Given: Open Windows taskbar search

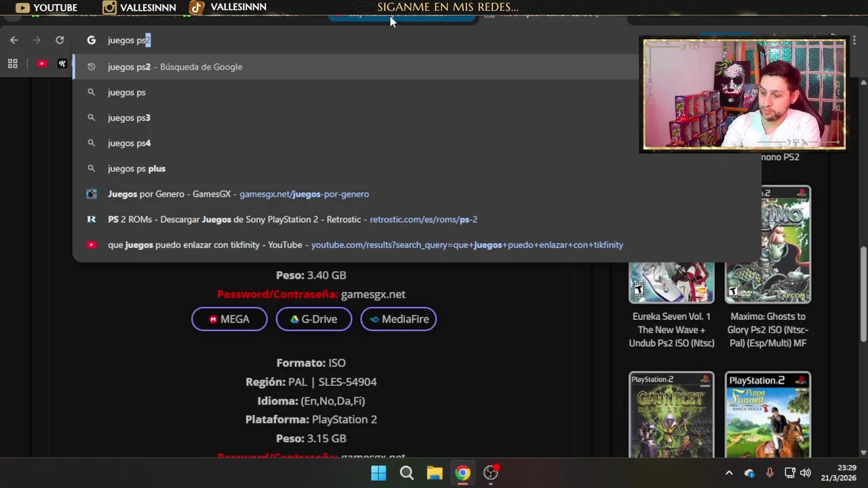Looking at the screenshot, I should point(407,473).
